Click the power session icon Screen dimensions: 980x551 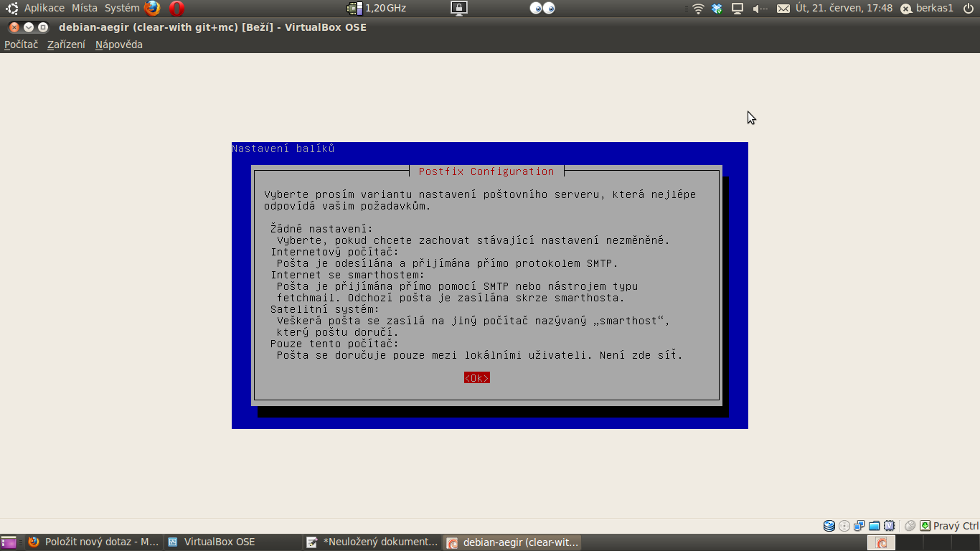969,9
